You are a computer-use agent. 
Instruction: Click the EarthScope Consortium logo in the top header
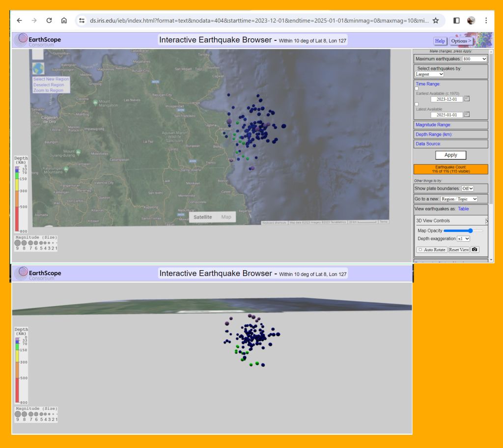38,40
